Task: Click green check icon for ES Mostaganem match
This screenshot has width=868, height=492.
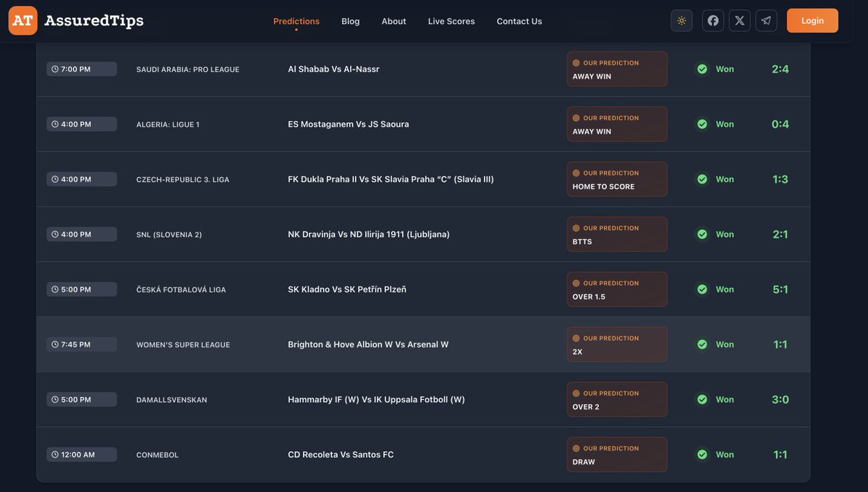Action: point(702,124)
